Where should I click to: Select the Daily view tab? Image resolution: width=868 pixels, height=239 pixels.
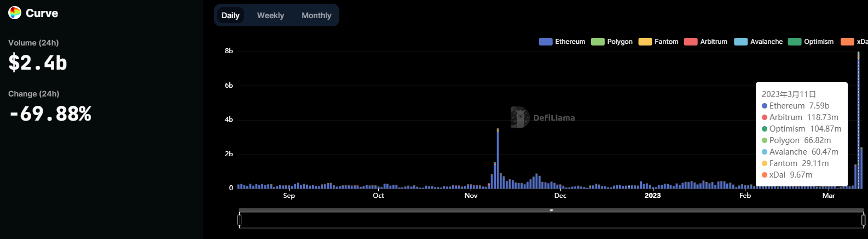pyautogui.click(x=230, y=15)
